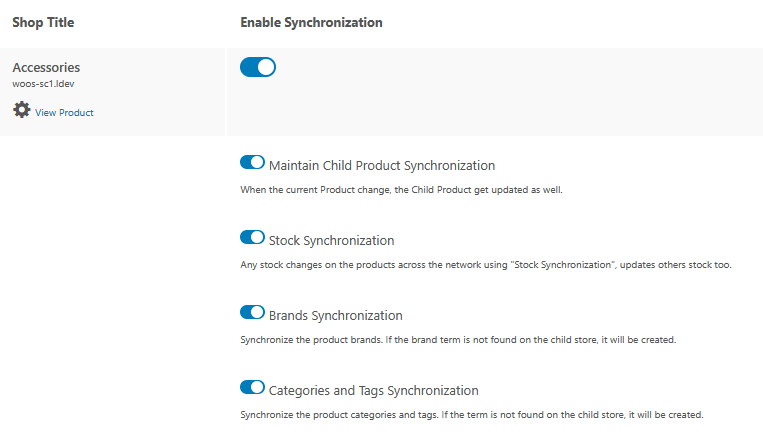
Task: Click the Shop Title column header
Action: point(43,22)
